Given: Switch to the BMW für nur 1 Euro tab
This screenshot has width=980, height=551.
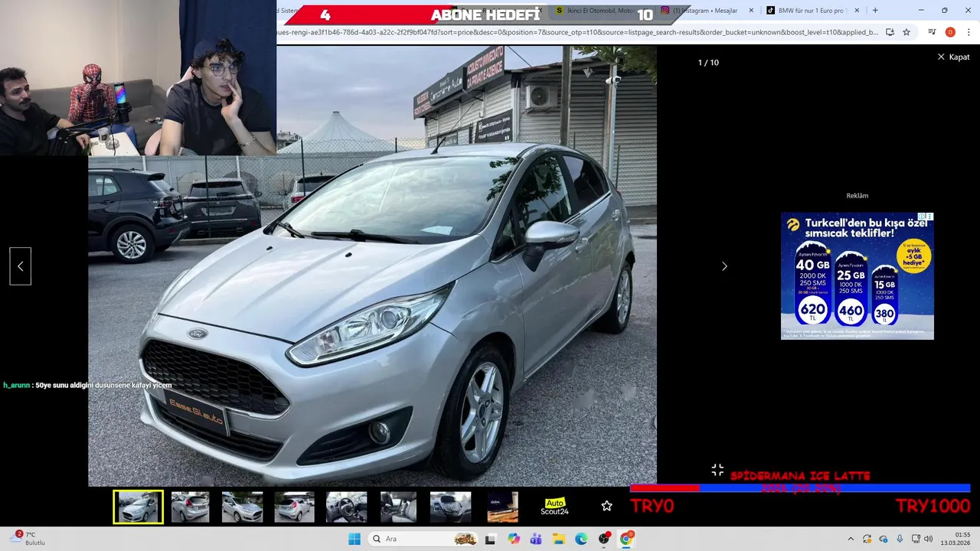Looking at the screenshot, I should tap(812, 11).
